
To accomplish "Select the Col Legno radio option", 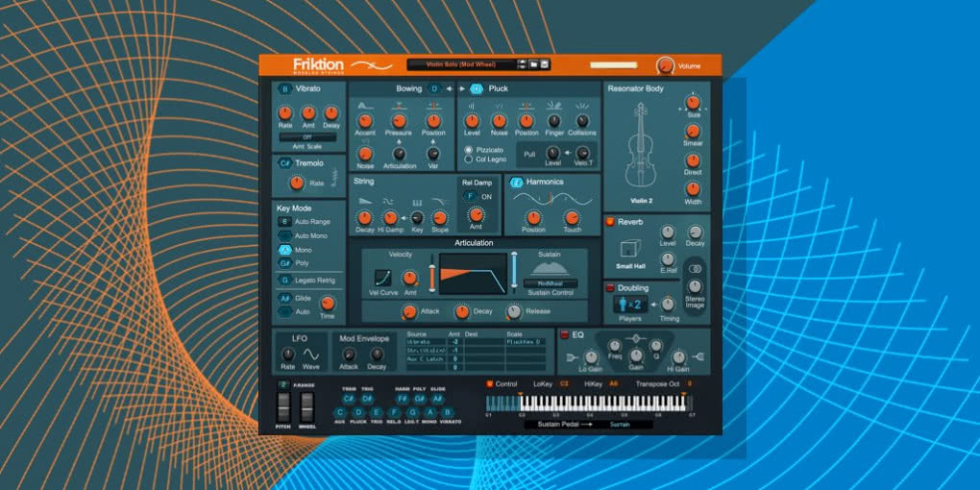I will 469,159.
